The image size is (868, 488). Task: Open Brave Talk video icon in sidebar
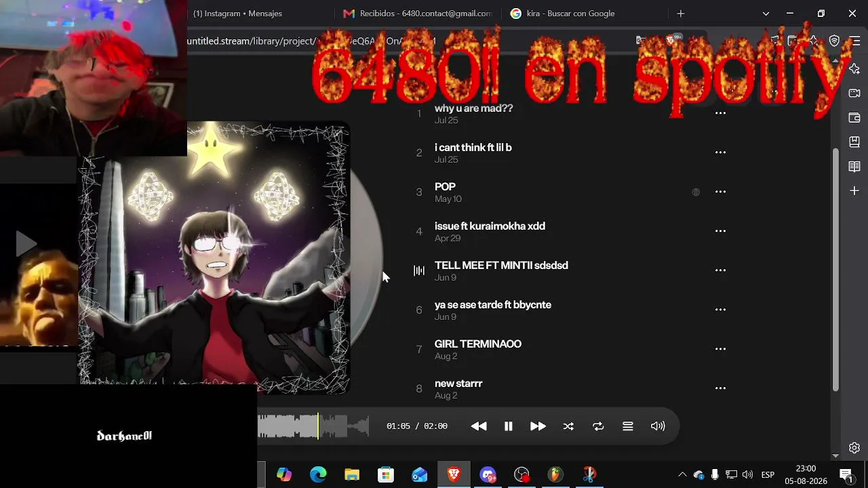pyautogui.click(x=854, y=94)
